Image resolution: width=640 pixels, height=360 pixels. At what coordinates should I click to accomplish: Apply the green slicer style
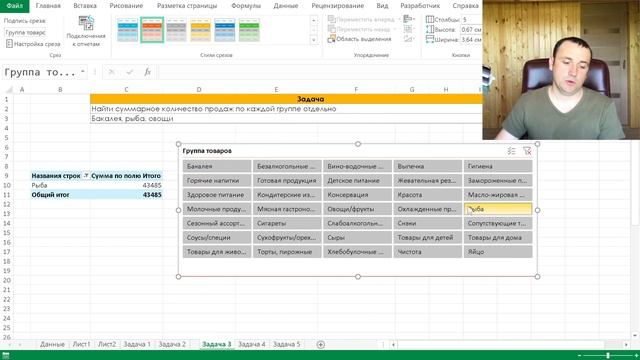[249, 30]
